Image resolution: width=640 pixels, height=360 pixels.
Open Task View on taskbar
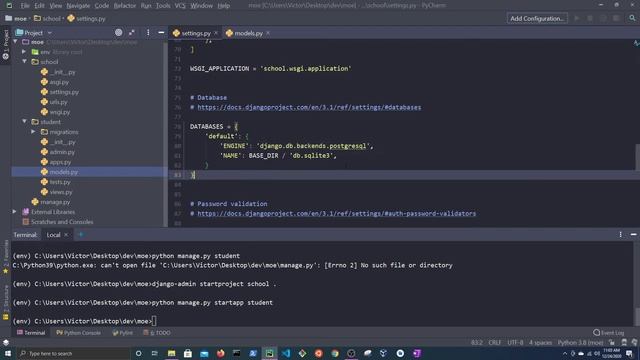tap(155, 353)
